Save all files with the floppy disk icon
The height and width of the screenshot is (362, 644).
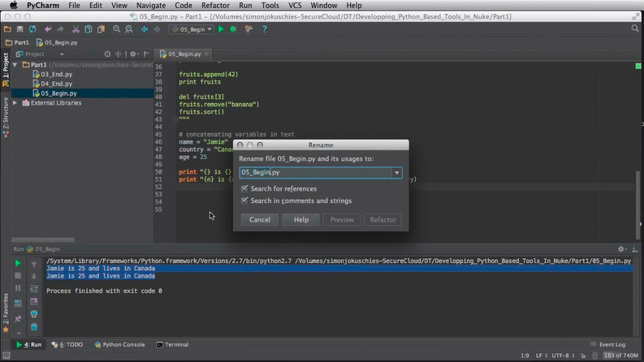pos(20,29)
